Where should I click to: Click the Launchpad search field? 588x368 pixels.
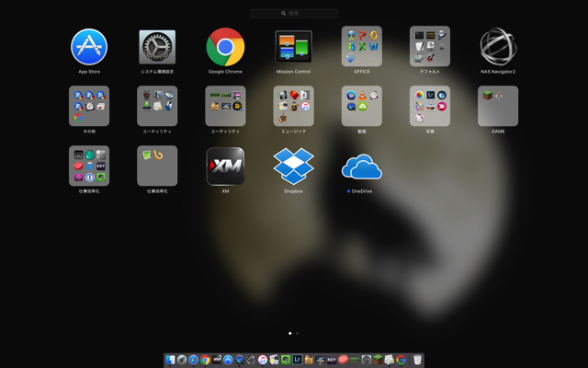[x=294, y=13]
